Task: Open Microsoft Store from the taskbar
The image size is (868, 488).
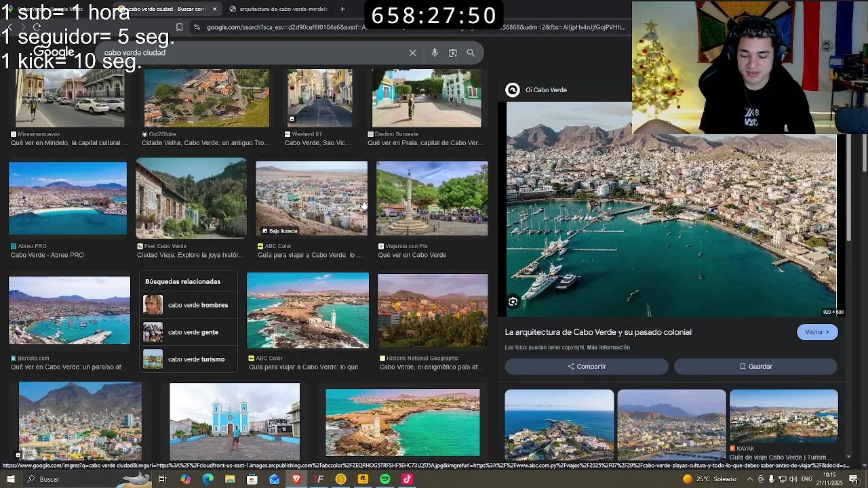Action: (252, 479)
